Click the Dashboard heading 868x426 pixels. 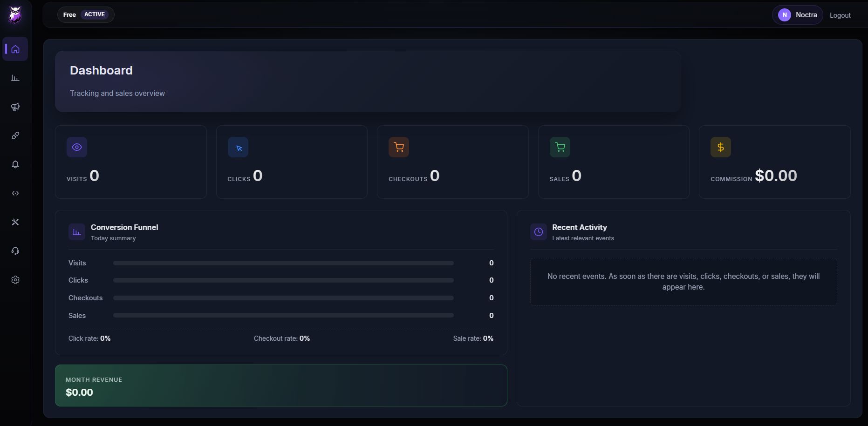[x=101, y=70]
